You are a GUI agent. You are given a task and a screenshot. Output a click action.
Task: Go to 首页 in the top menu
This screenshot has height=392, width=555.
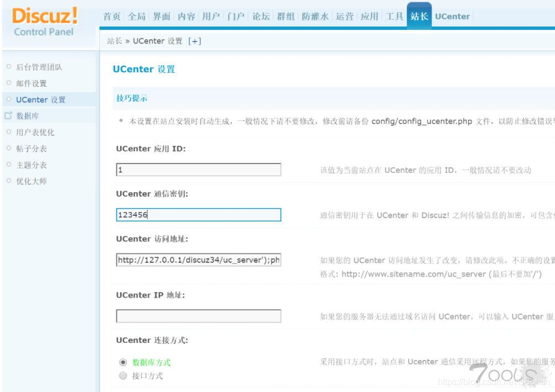(x=112, y=17)
